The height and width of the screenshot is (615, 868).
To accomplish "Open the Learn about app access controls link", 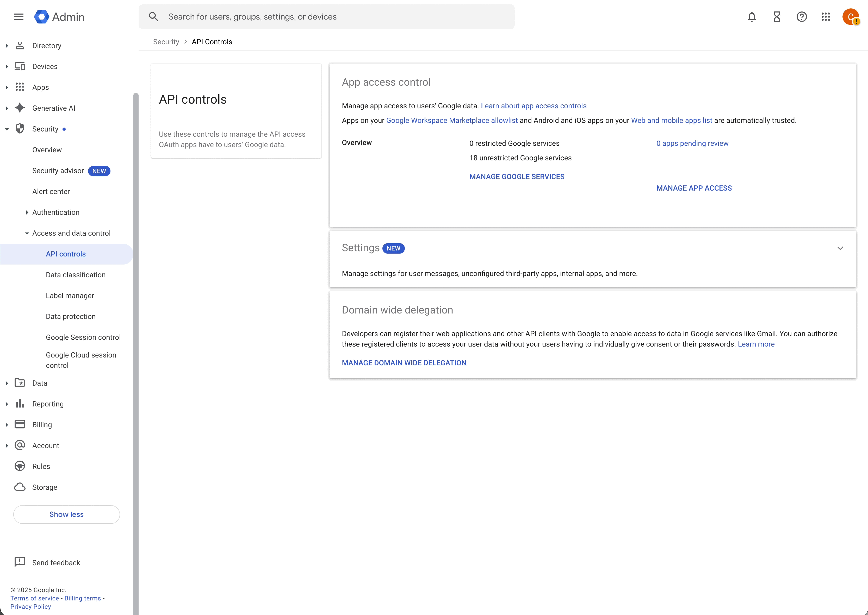I will pyautogui.click(x=534, y=106).
